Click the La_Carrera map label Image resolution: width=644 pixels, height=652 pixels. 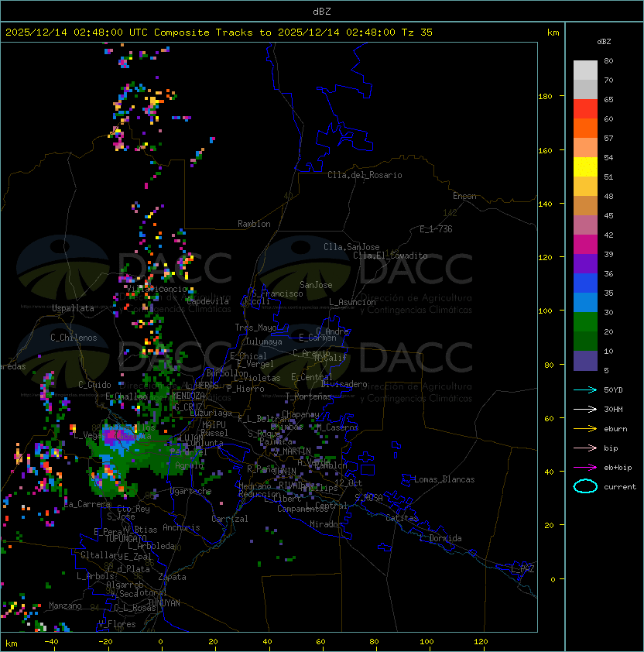click(87, 504)
